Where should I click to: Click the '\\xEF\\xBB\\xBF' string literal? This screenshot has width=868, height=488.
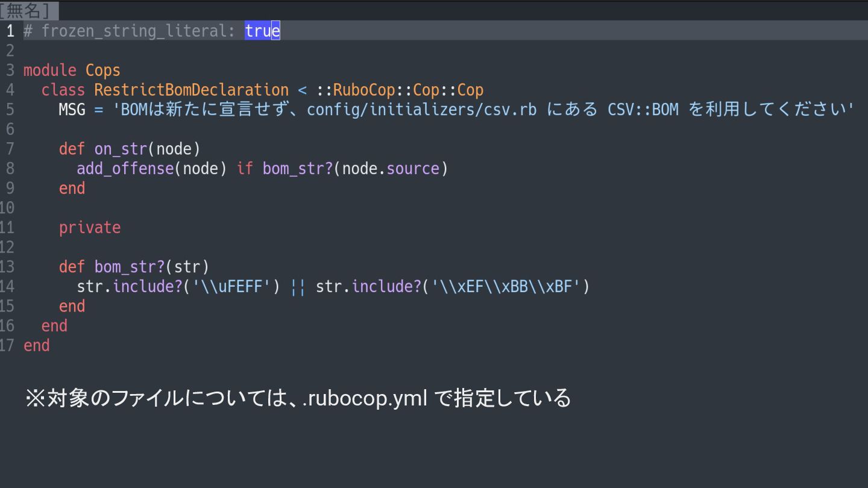[506, 287]
